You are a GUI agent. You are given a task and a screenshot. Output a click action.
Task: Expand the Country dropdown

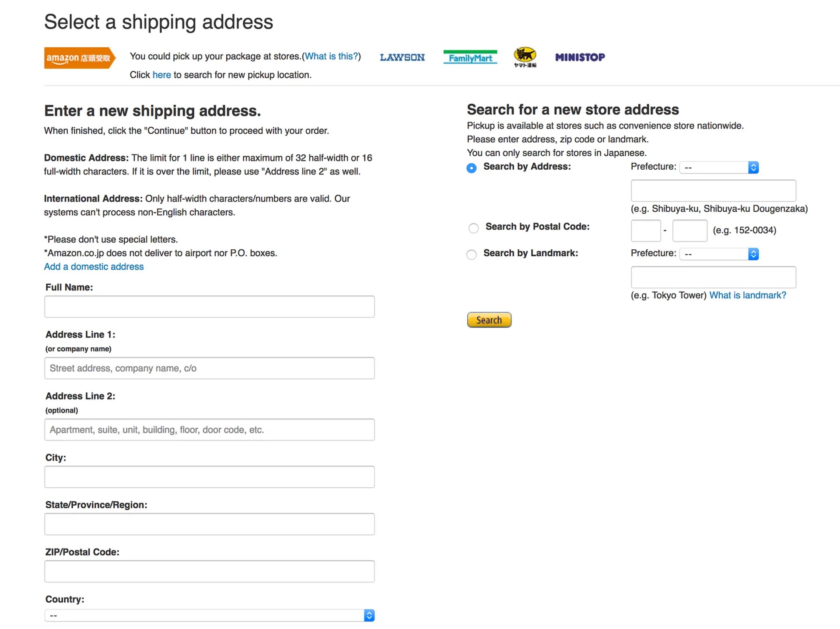(209, 615)
